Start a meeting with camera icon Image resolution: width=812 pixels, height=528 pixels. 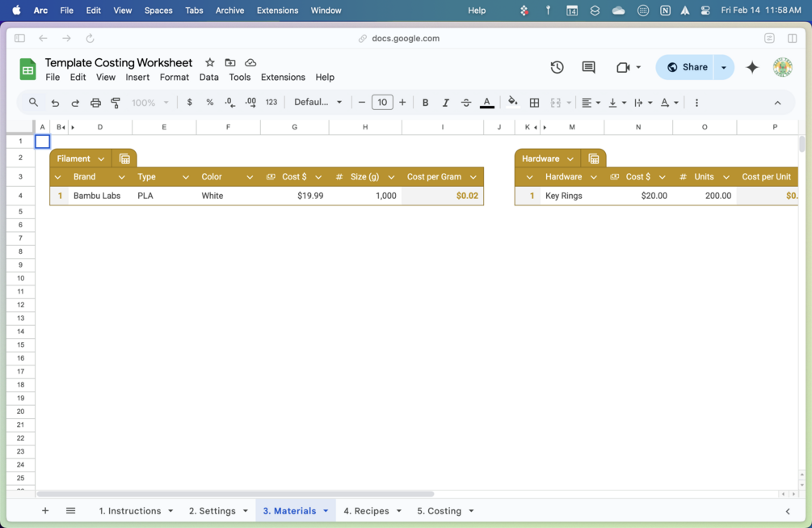(x=623, y=67)
